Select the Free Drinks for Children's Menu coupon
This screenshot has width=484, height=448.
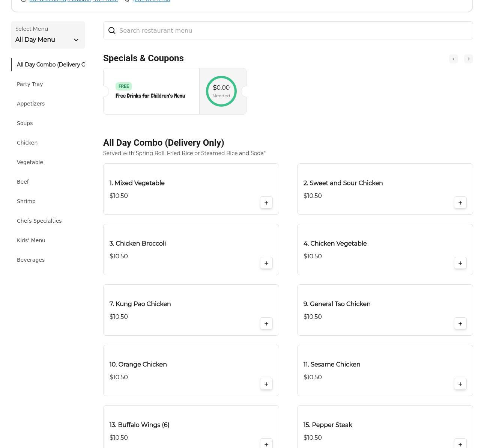coord(151,92)
